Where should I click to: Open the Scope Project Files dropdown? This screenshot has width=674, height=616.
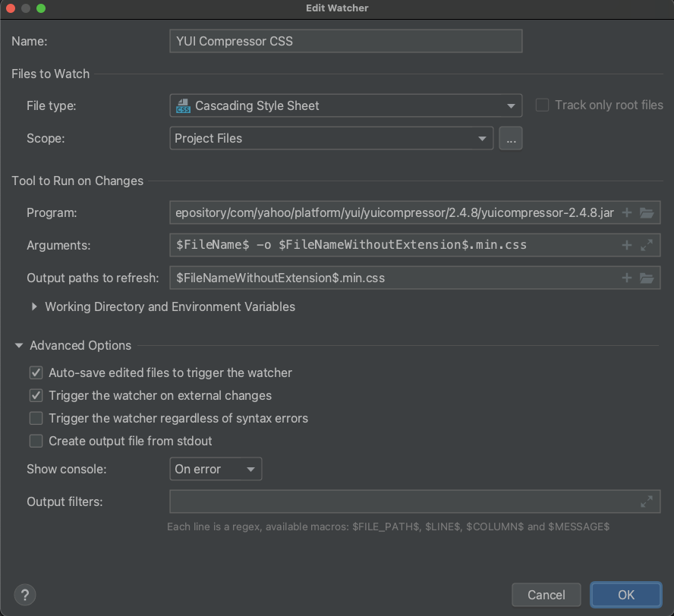click(x=332, y=138)
